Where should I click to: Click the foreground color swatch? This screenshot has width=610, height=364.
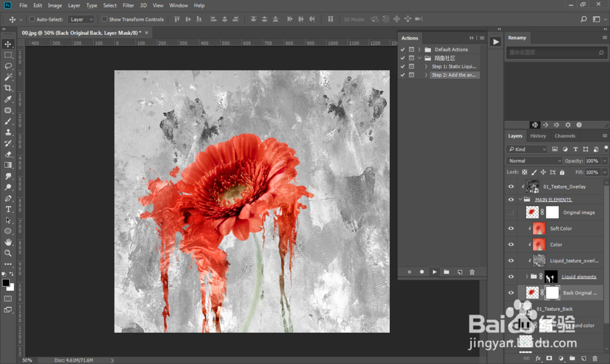click(6, 283)
